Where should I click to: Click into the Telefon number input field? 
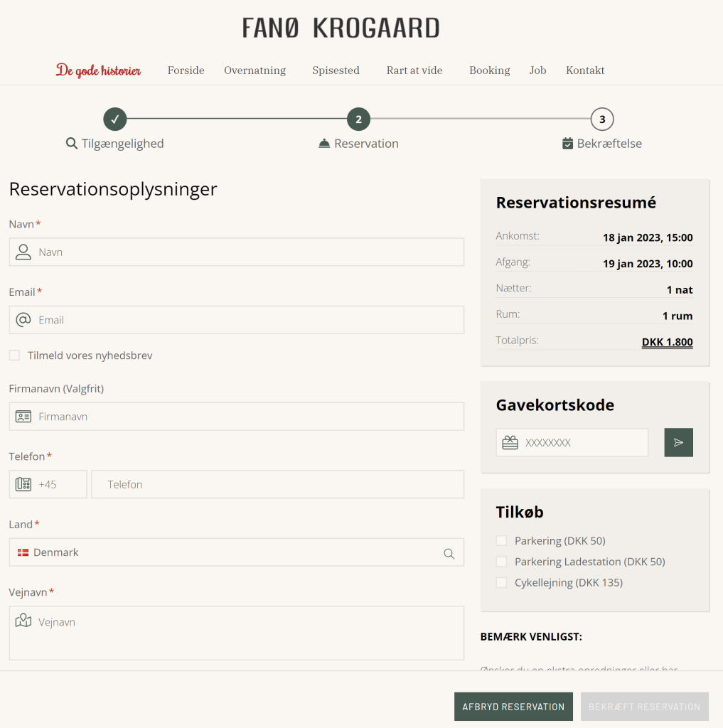tap(277, 484)
